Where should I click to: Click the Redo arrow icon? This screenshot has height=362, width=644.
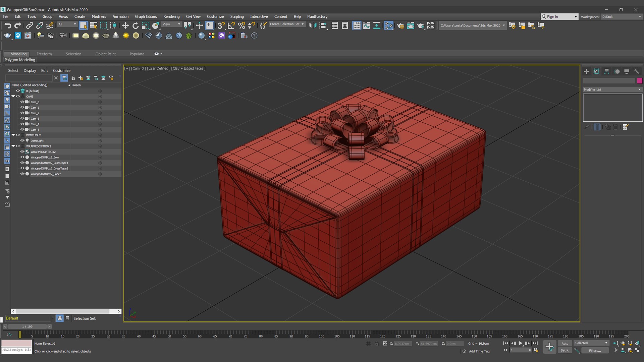click(18, 25)
